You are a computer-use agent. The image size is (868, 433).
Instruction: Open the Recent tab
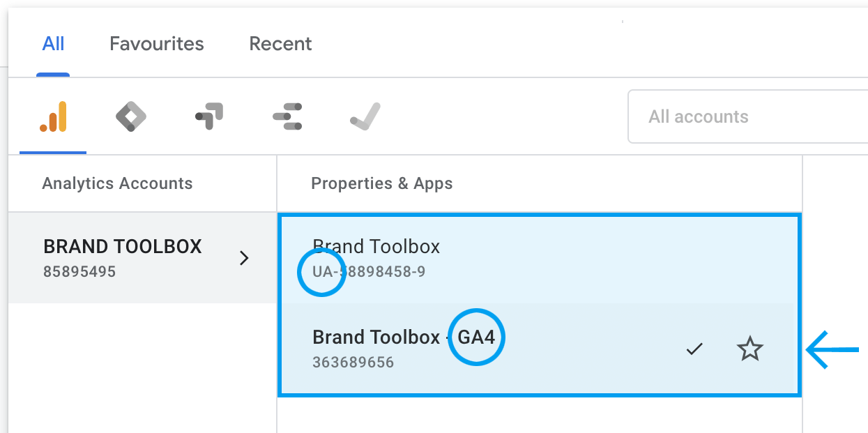[x=280, y=44]
